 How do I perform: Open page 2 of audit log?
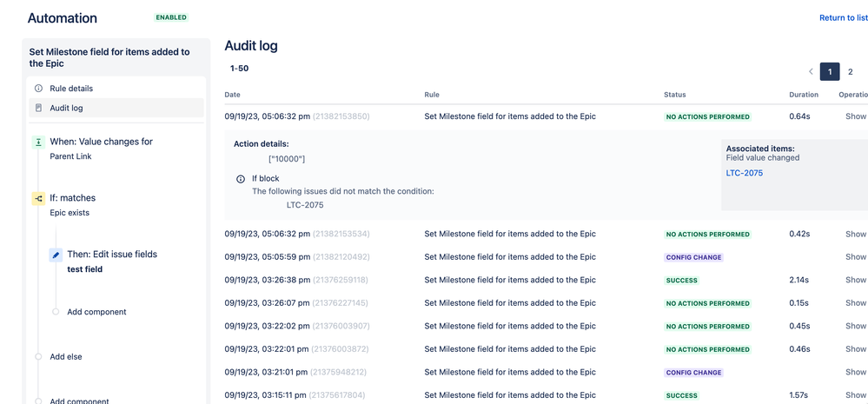pos(851,72)
